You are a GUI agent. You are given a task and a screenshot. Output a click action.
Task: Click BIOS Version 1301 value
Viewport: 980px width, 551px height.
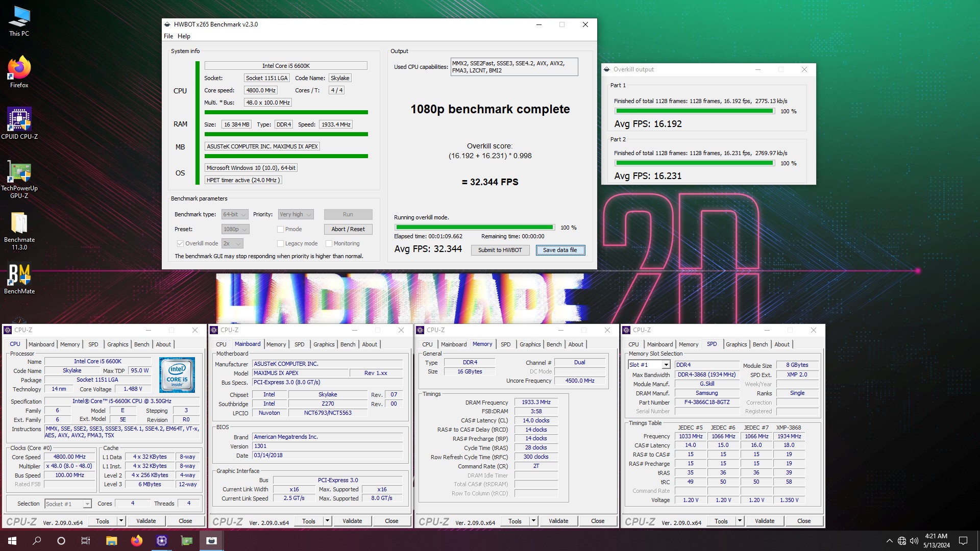pyautogui.click(x=327, y=446)
